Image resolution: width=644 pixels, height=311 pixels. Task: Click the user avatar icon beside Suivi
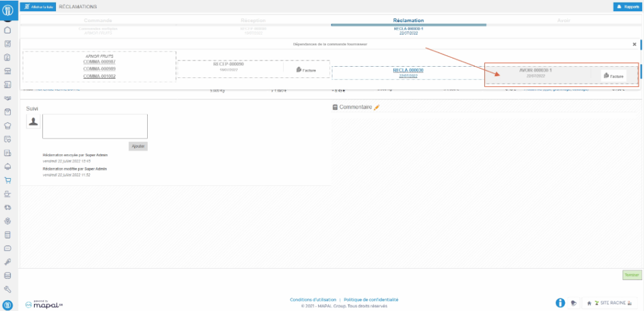[x=33, y=121]
